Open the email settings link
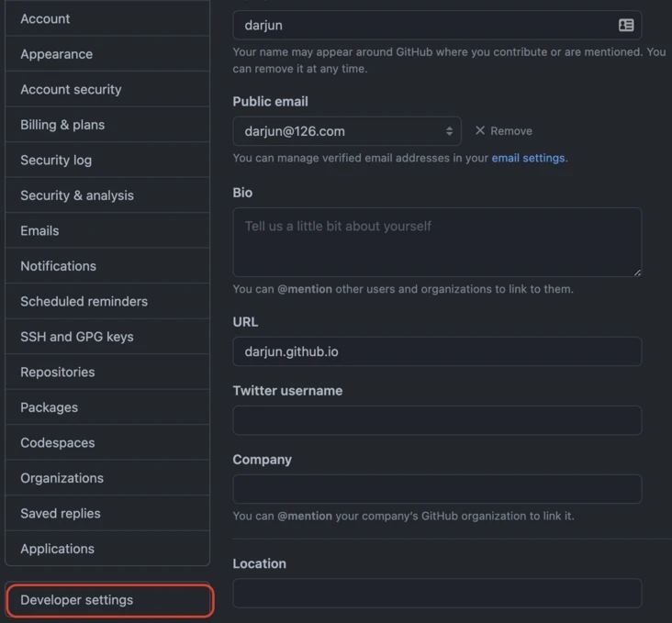Viewport: 672px width, 623px height. click(528, 158)
